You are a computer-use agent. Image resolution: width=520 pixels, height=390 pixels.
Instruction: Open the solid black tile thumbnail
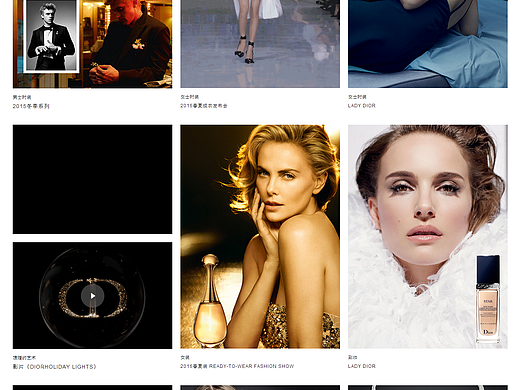coord(93,179)
